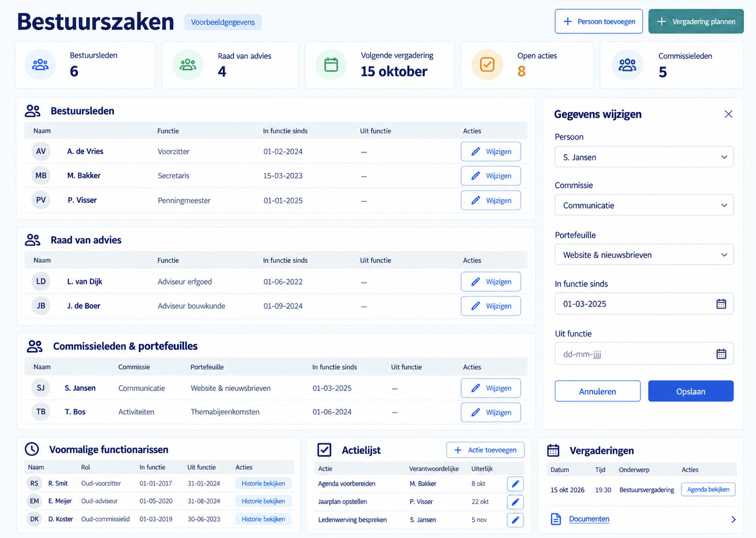Click Wijzigen for T. Bos
This screenshot has width=756, height=538.
[490, 412]
